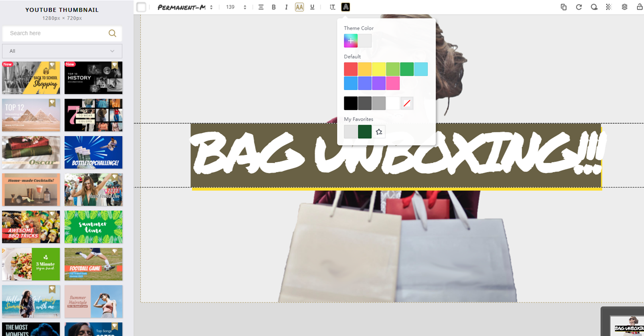The width and height of the screenshot is (644, 336).
Task: Add a custom theme color
Action: tap(351, 41)
